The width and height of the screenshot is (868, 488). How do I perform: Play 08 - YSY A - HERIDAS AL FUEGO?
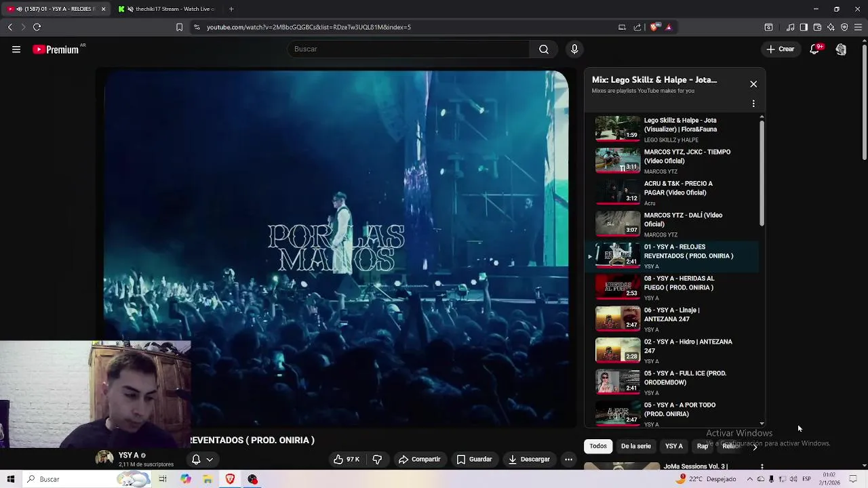click(671, 288)
